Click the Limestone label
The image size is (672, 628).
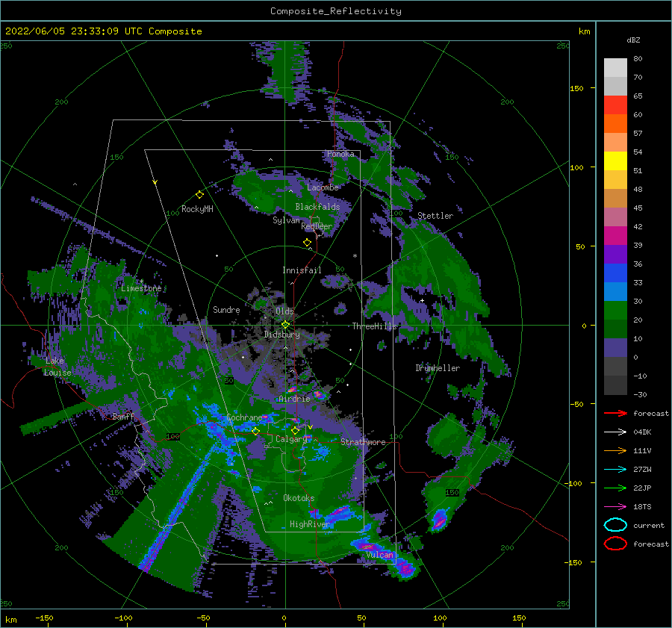(141, 288)
